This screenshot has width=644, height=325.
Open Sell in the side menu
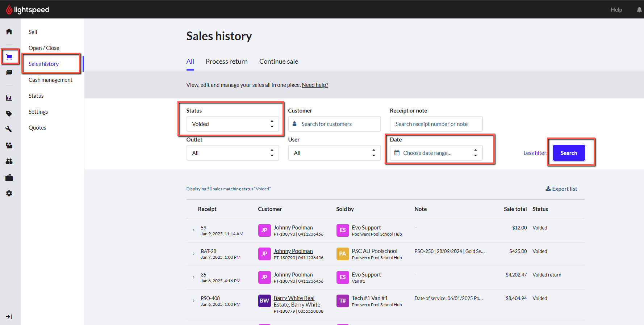(33, 32)
